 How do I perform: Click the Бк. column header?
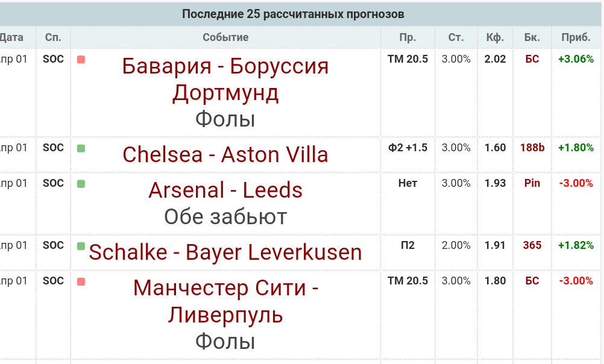tap(532, 37)
